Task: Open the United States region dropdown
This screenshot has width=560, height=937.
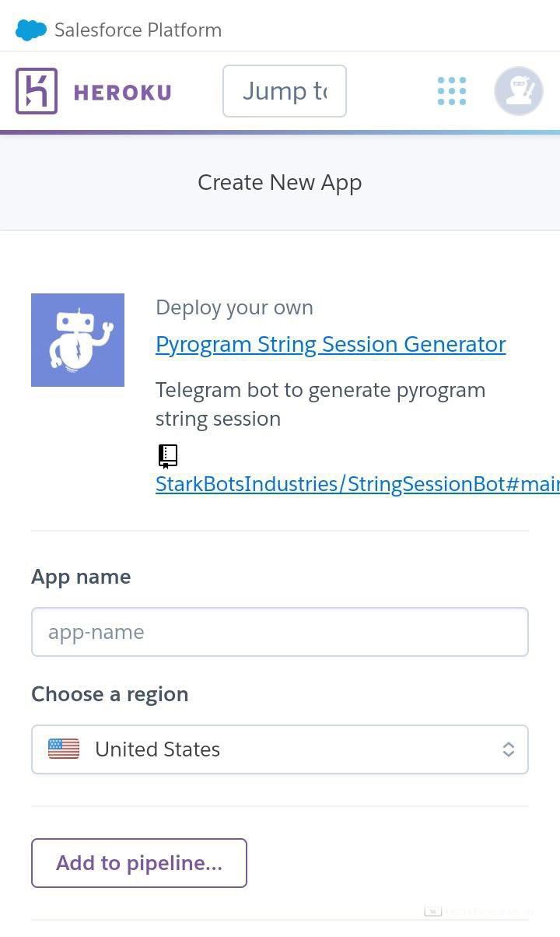Action: 280,749
